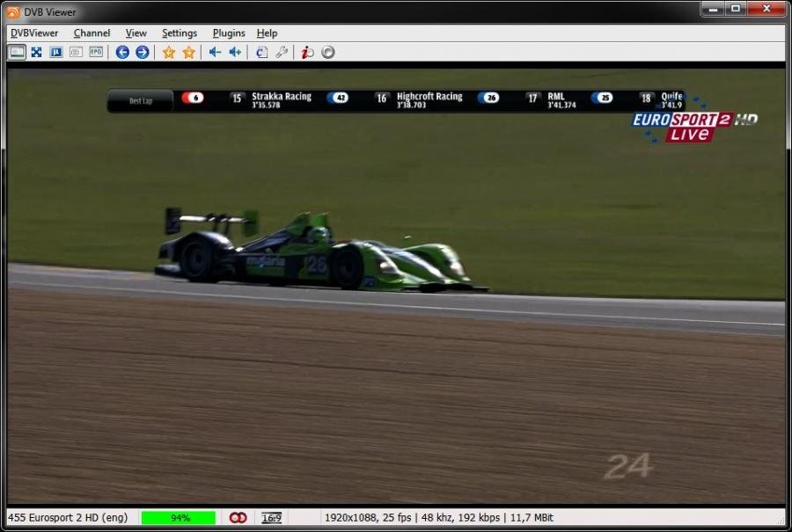Increase volume with the speaker-up icon
Image resolution: width=792 pixels, height=532 pixels.
click(x=234, y=52)
